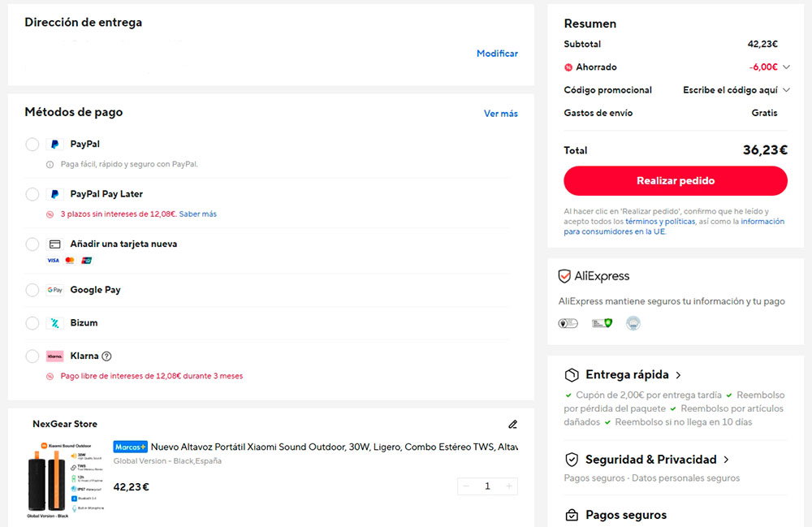Choose PayPal Pay Later radio option
The image size is (812, 527).
[x=32, y=194]
